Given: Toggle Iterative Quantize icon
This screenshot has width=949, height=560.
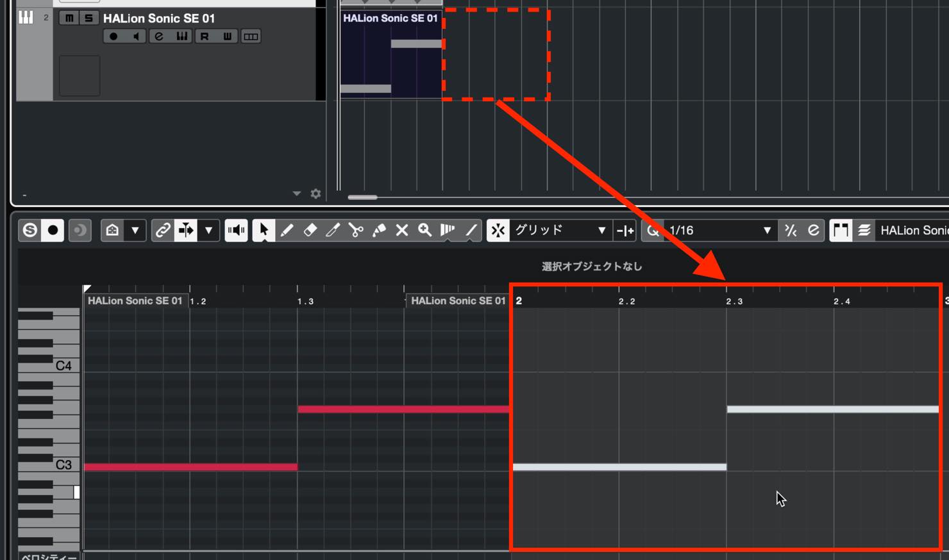Looking at the screenshot, I should pyautogui.click(x=791, y=230).
